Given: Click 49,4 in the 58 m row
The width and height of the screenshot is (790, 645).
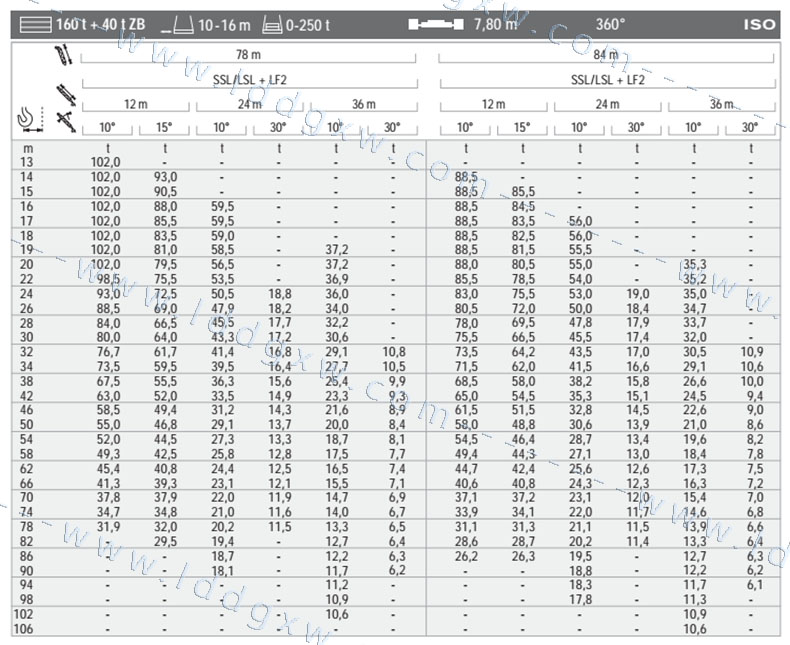Looking at the screenshot, I should coord(466,454).
